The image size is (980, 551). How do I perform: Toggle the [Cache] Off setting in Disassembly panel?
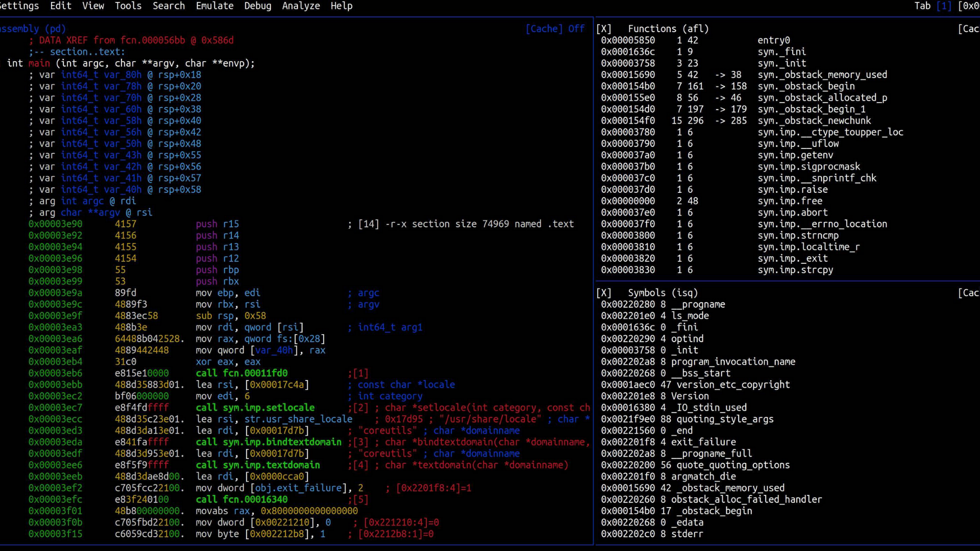555,29
